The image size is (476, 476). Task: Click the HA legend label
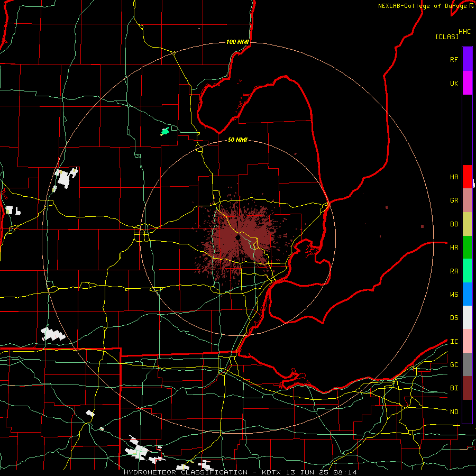tap(454, 177)
